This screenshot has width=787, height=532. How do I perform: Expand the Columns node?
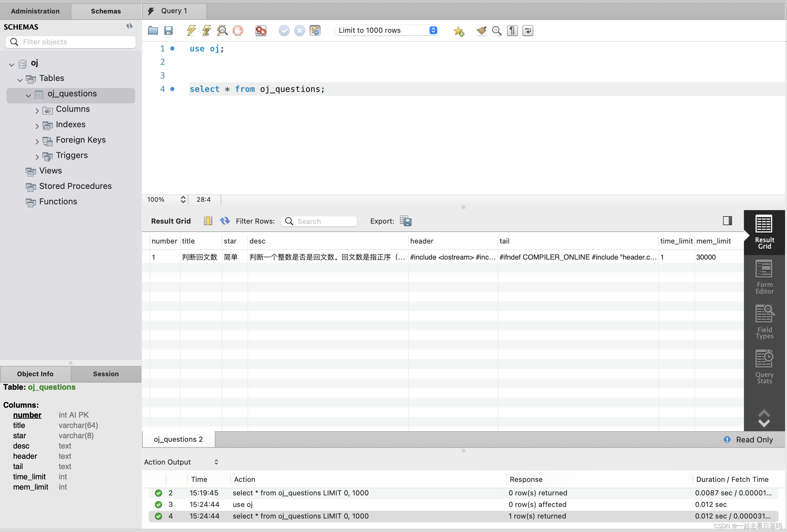(x=37, y=111)
